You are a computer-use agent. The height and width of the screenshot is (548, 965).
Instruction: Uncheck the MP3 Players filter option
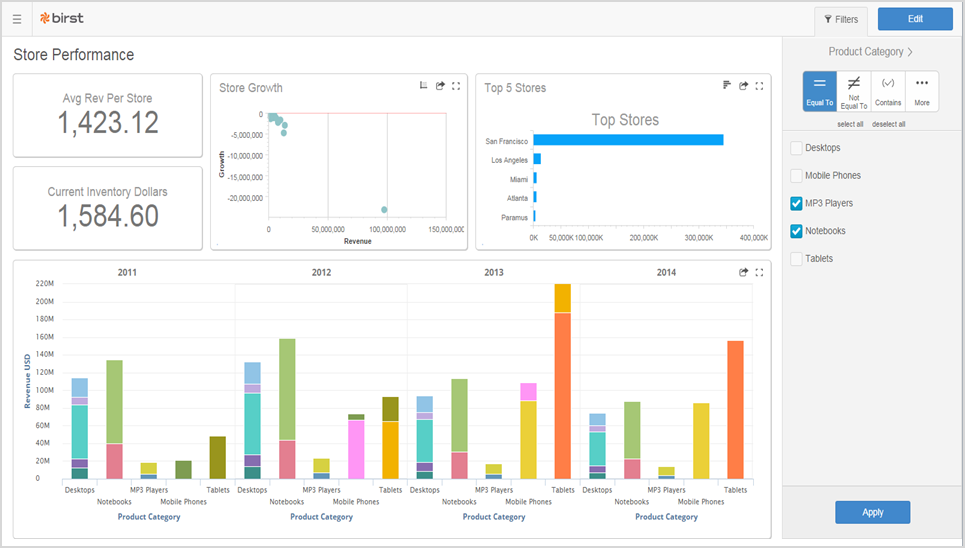(x=797, y=204)
